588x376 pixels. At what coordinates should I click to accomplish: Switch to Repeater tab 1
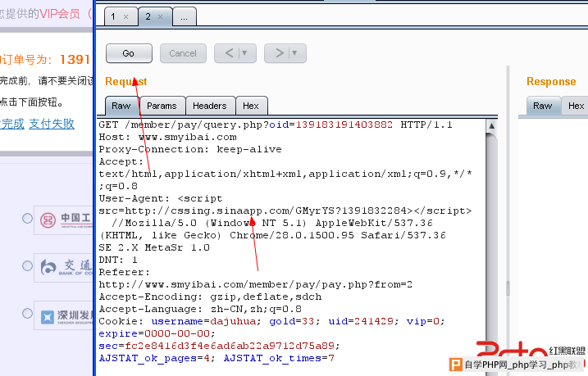(x=113, y=17)
